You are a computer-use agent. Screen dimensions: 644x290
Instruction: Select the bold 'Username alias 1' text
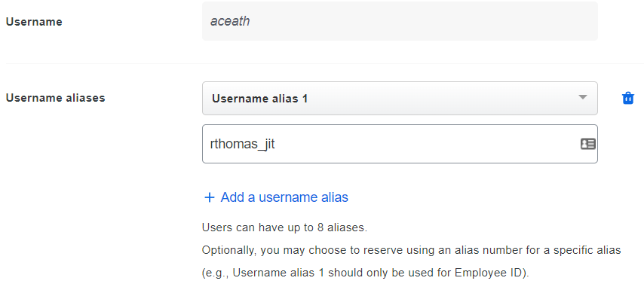[x=259, y=99]
